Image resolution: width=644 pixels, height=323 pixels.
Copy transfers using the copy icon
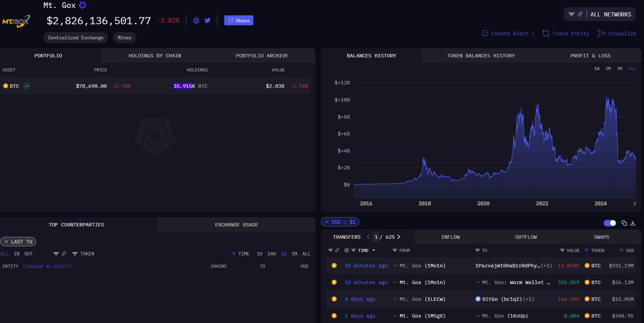[x=624, y=223]
